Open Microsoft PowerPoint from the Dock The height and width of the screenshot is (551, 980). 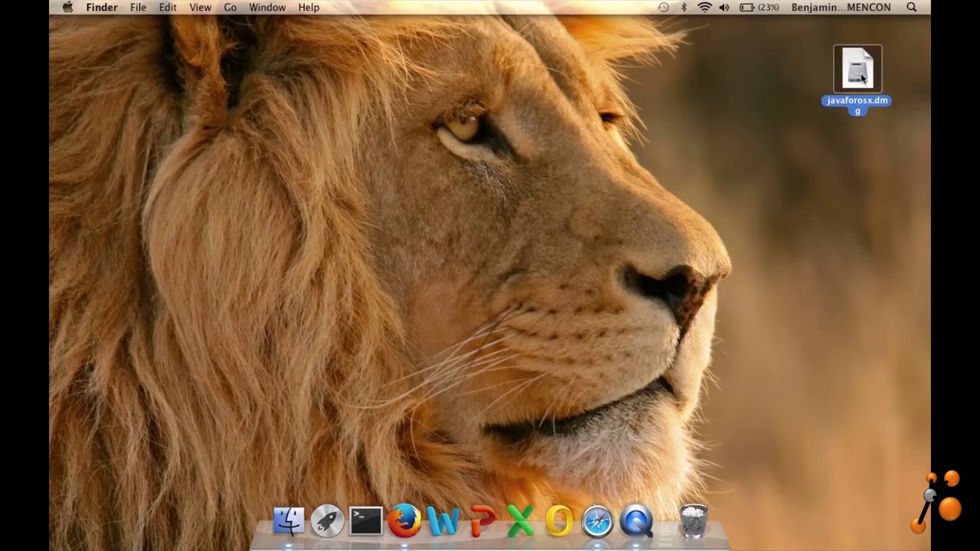[482, 521]
